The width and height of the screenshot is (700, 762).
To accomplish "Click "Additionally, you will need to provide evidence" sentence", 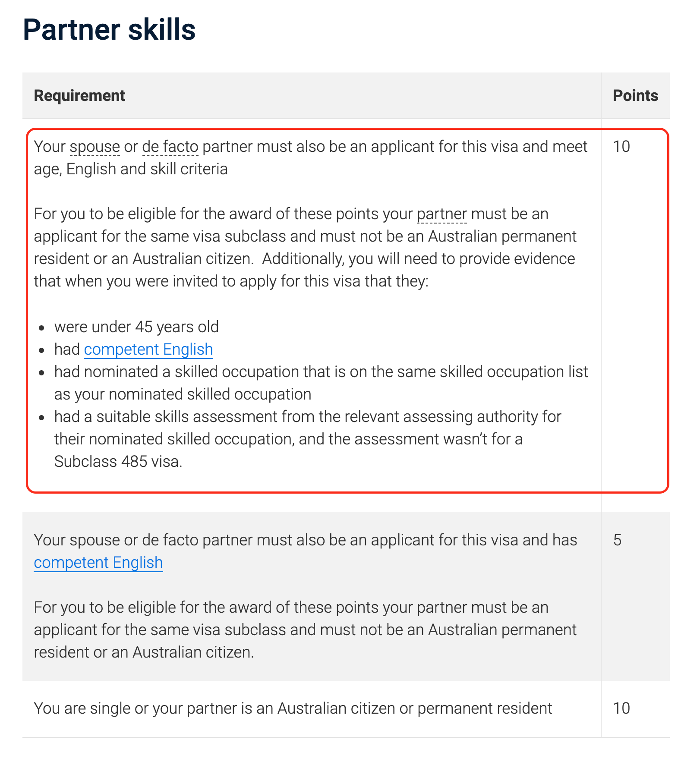I will tap(418, 259).
